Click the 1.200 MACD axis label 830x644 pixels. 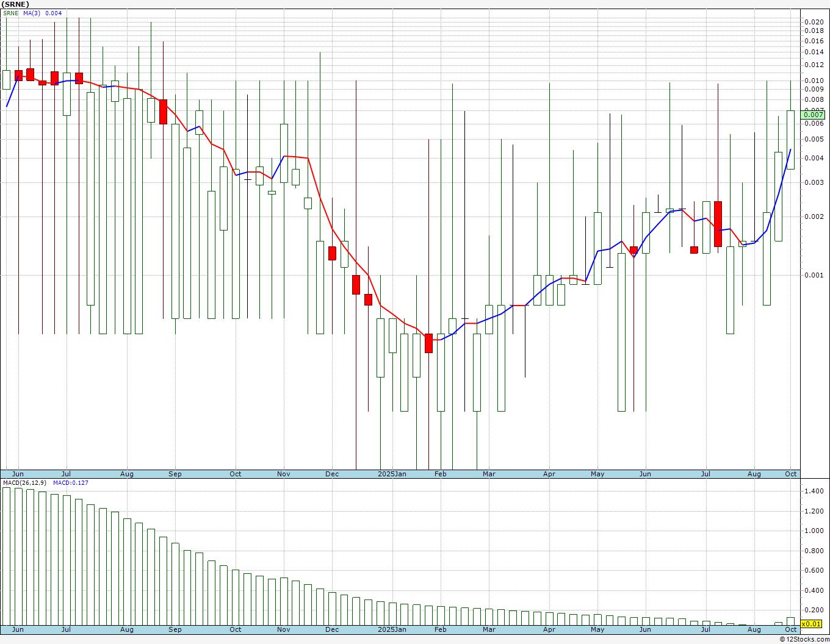(814, 511)
